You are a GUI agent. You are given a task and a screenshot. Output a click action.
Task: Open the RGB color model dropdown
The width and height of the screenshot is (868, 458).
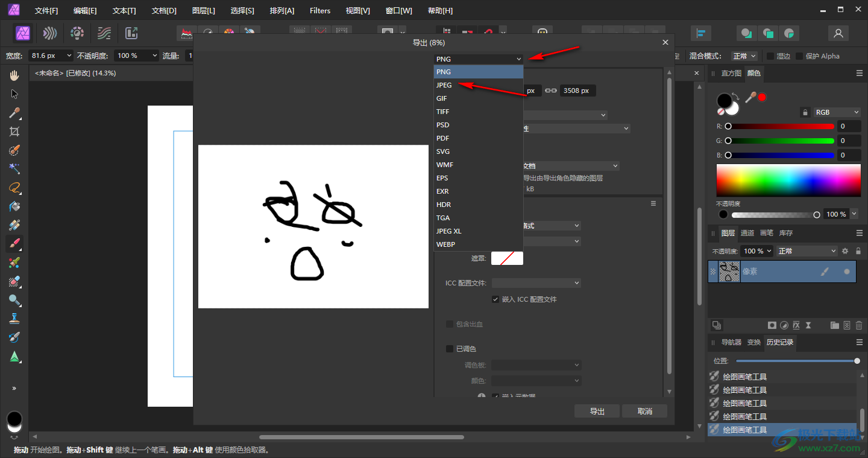(837, 112)
